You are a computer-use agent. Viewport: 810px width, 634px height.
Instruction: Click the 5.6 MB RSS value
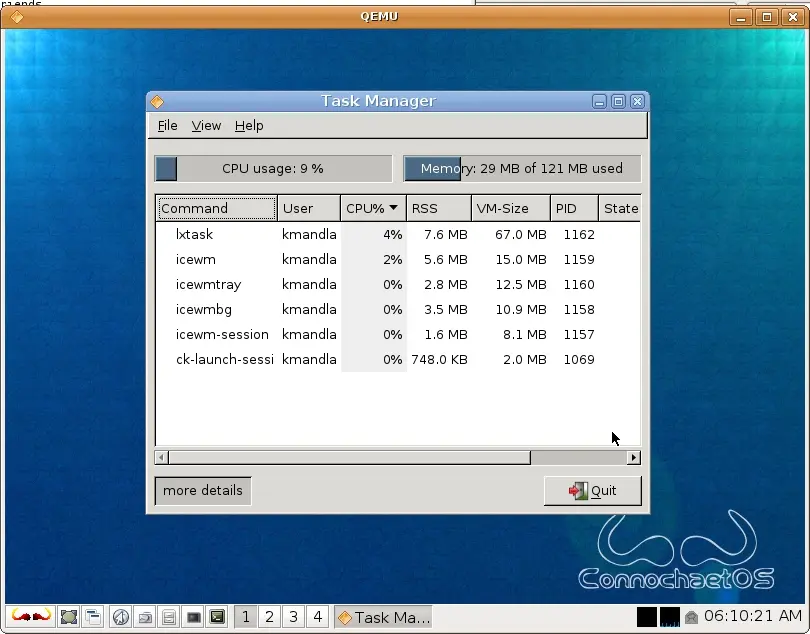point(446,259)
